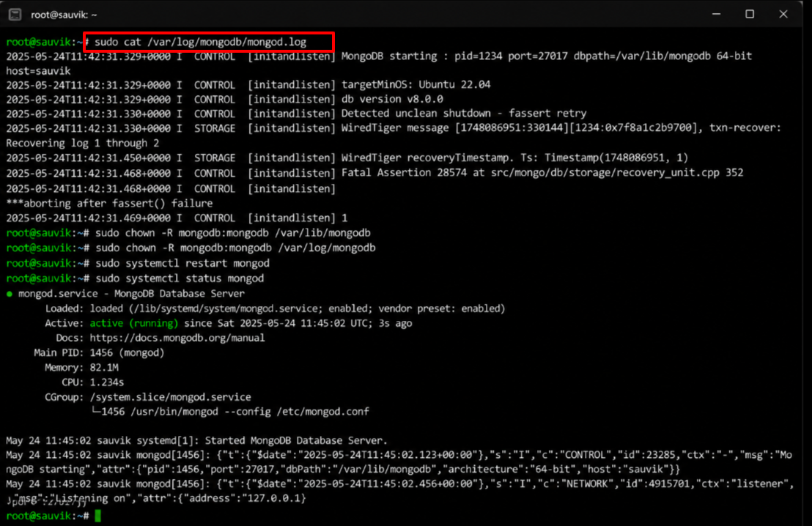Click the JSON log entry with id 23285
Image resolution: width=812 pixels, height=526 pixels.
(399, 462)
